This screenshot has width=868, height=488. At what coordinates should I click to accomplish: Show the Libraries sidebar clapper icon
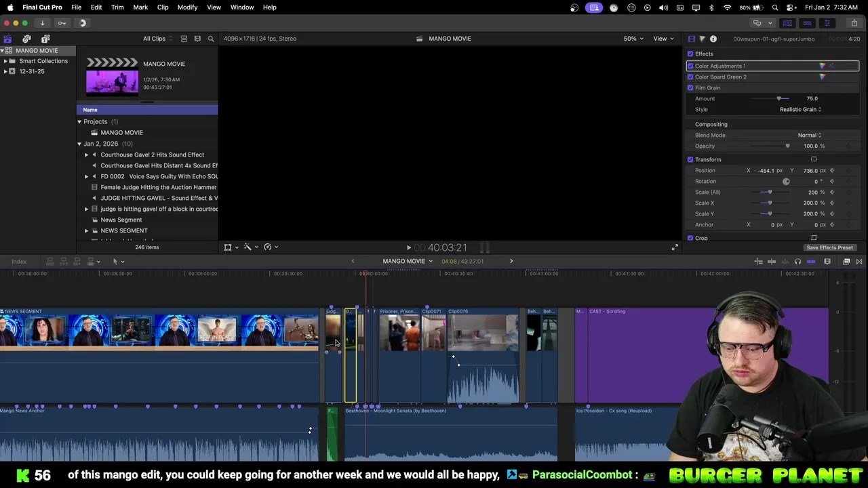pos(7,39)
